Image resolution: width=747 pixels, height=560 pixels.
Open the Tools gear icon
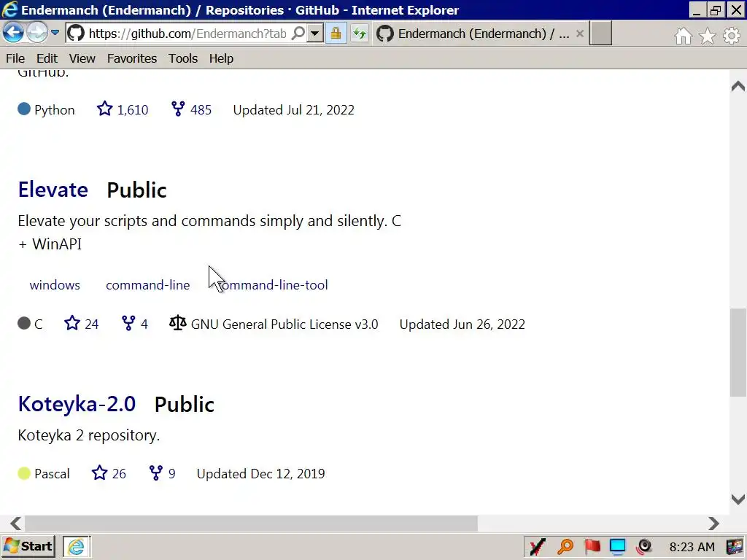pos(732,36)
